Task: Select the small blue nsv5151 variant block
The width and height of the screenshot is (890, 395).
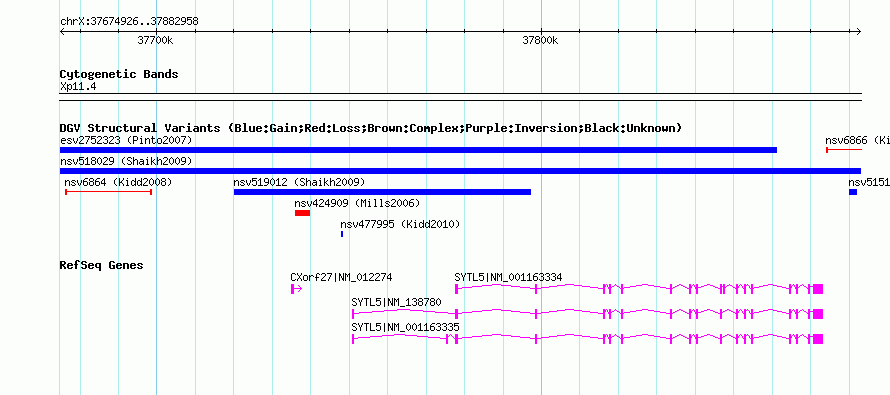Action: (x=853, y=192)
